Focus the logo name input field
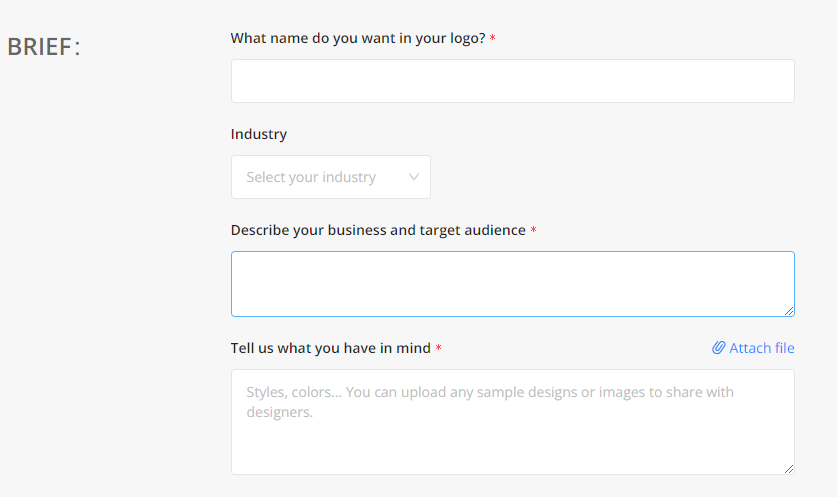Screen dimensions: 837x497 [x=513, y=81]
